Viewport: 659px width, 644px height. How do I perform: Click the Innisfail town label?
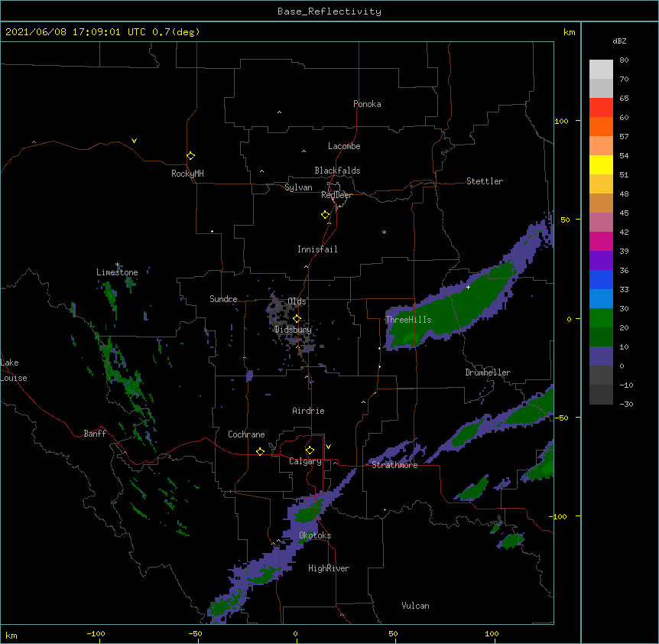point(317,249)
